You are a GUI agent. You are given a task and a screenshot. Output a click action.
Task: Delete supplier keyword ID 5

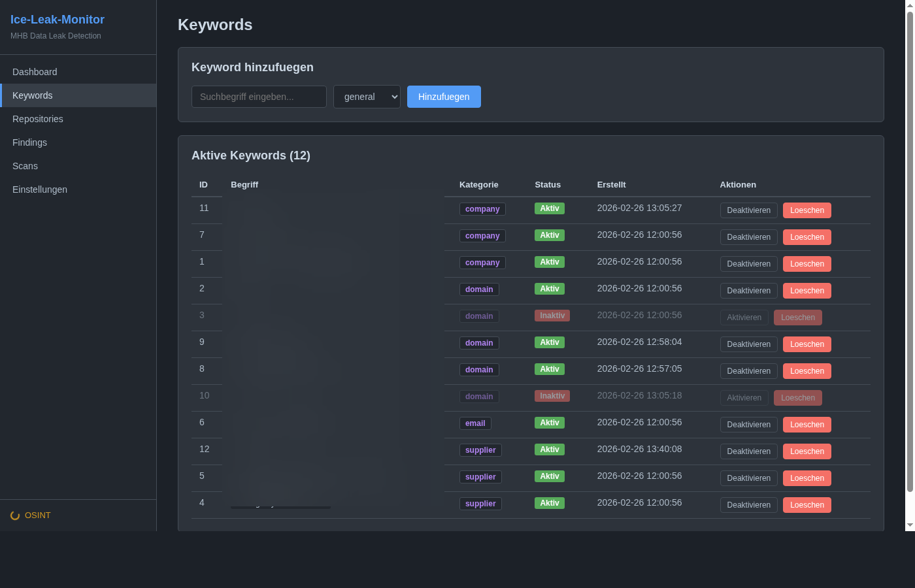pos(807,478)
